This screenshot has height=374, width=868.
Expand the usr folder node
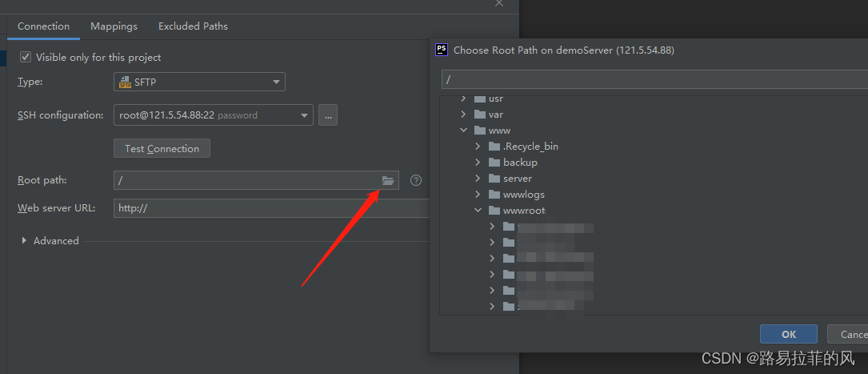[x=463, y=99]
